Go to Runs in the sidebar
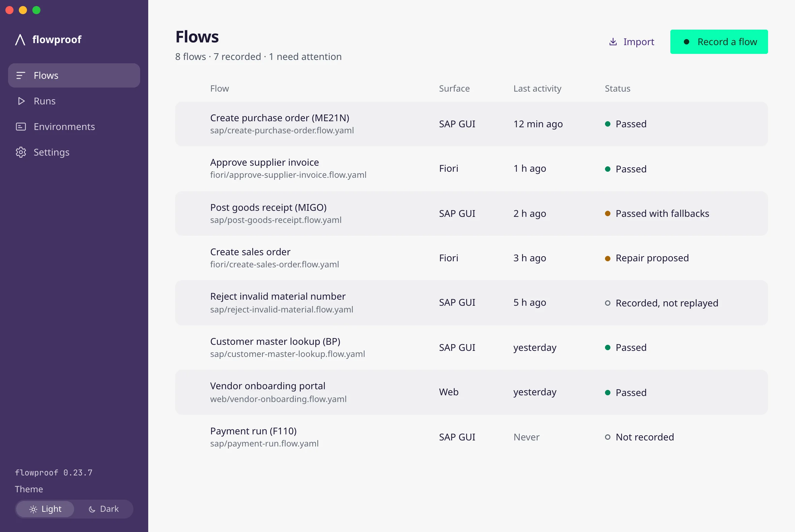795x532 pixels. [74, 101]
